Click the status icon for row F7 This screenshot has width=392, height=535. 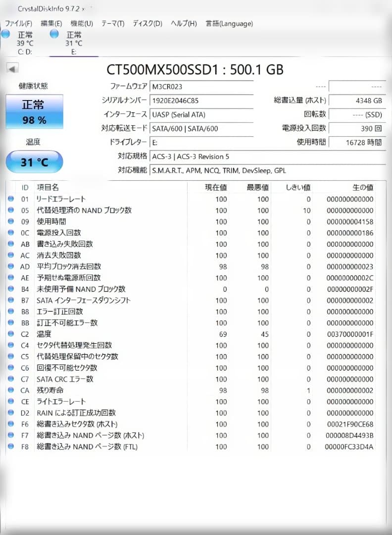(x=11, y=435)
